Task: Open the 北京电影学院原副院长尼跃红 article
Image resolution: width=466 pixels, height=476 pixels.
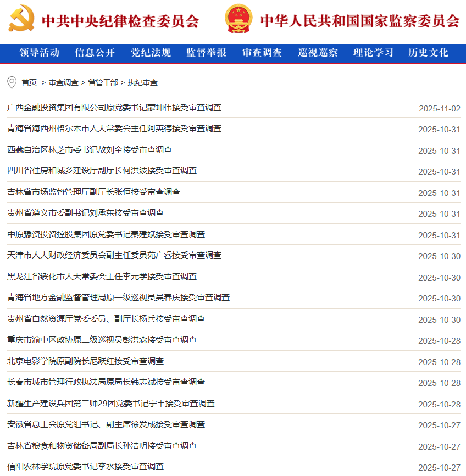Action: (85, 361)
